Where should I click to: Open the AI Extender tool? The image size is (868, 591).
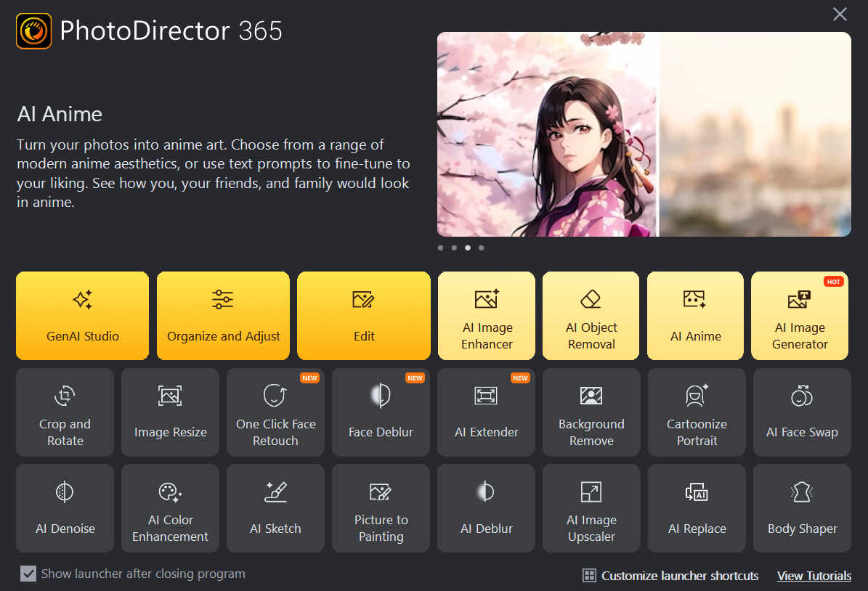click(486, 412)
